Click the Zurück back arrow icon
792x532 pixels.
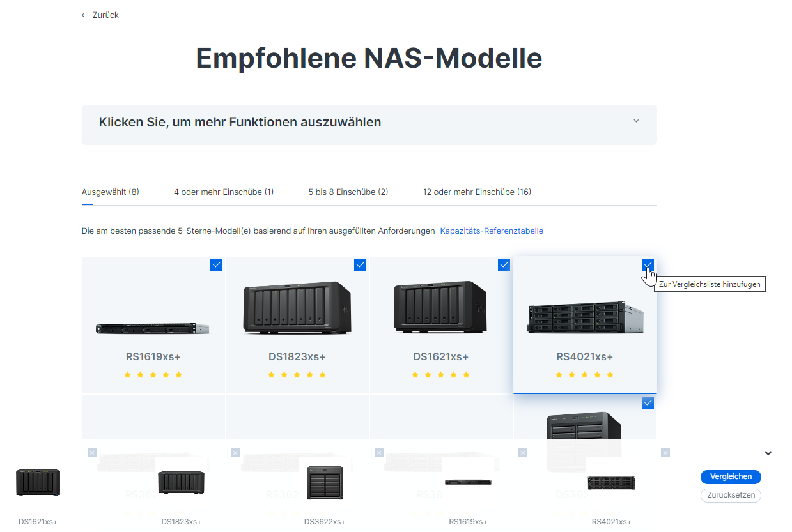(83, 15)
